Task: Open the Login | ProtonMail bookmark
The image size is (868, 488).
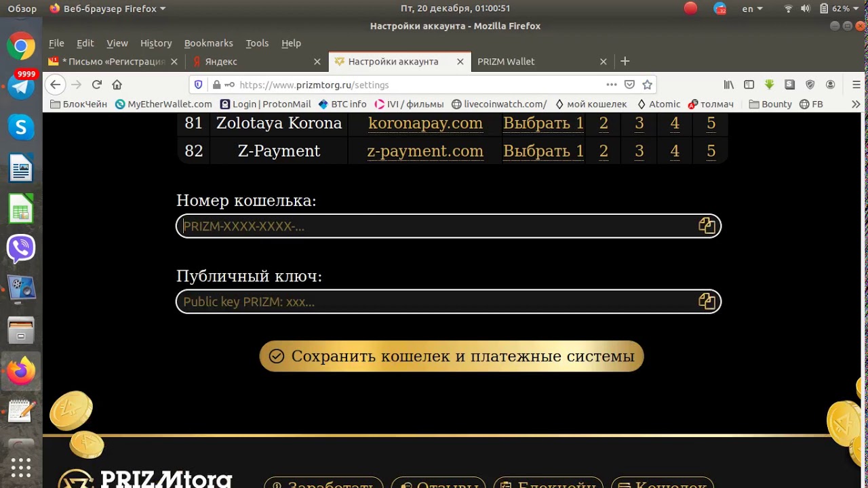Action: (265, 104)
